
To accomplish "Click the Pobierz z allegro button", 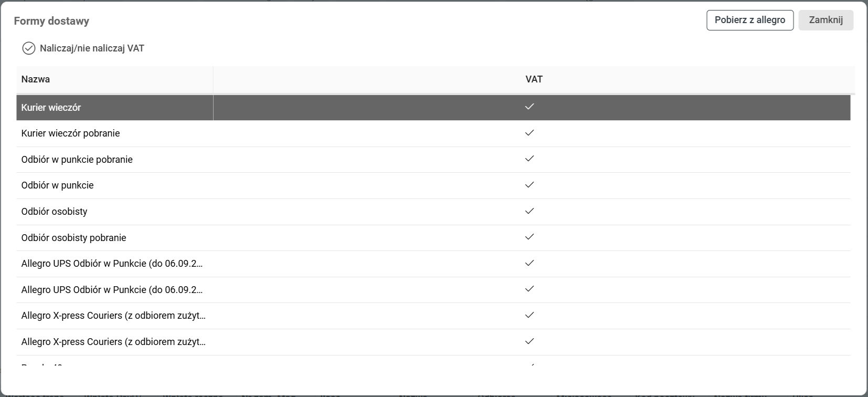I will 749,20.
